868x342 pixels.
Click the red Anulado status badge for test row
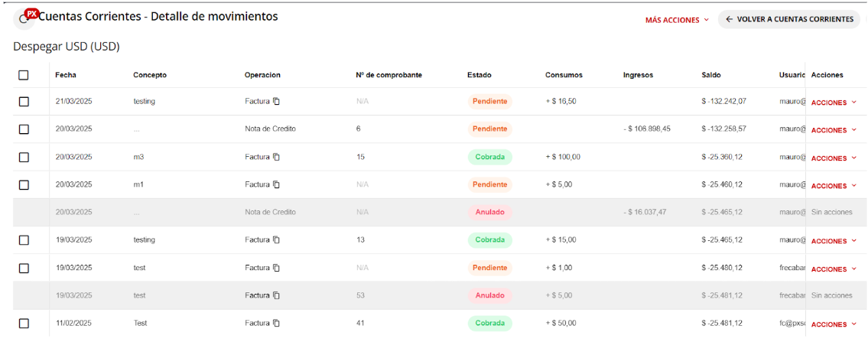point(489,295)
